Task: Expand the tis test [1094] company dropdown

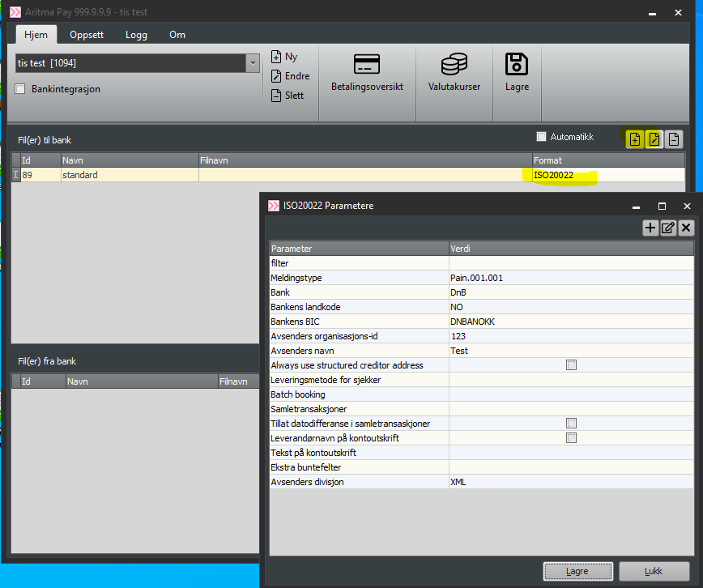Action: [253, 62]
